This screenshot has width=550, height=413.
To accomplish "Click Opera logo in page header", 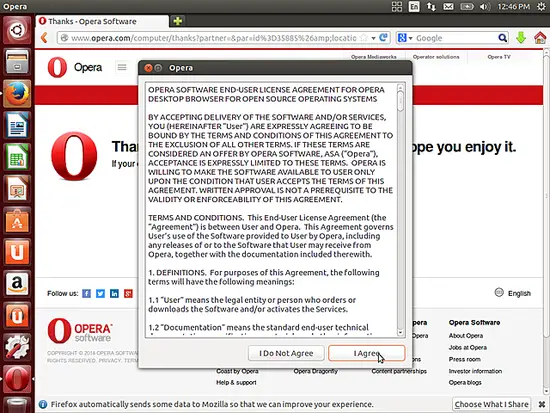I will point(75,67).
